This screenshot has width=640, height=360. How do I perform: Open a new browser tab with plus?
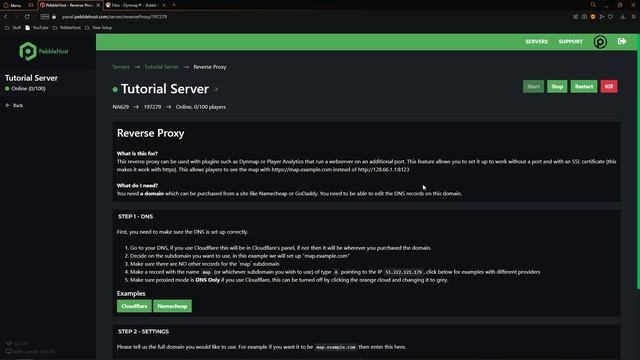click(174, 5)
